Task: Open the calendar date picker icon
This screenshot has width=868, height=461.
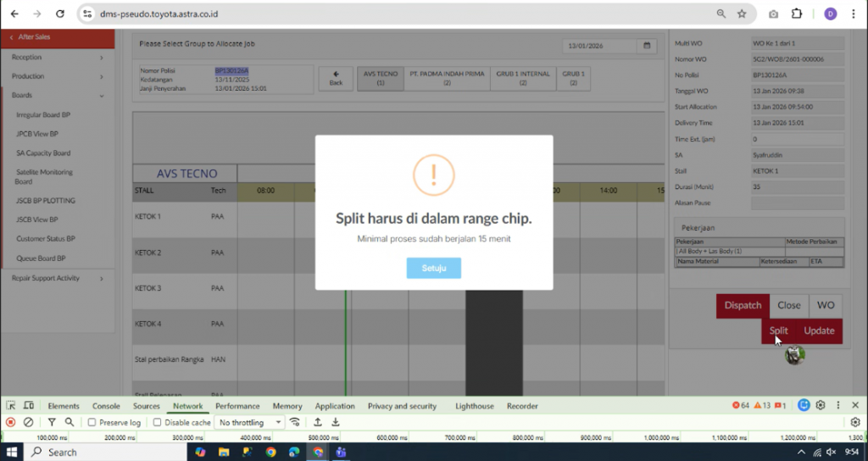Action: 647,45
